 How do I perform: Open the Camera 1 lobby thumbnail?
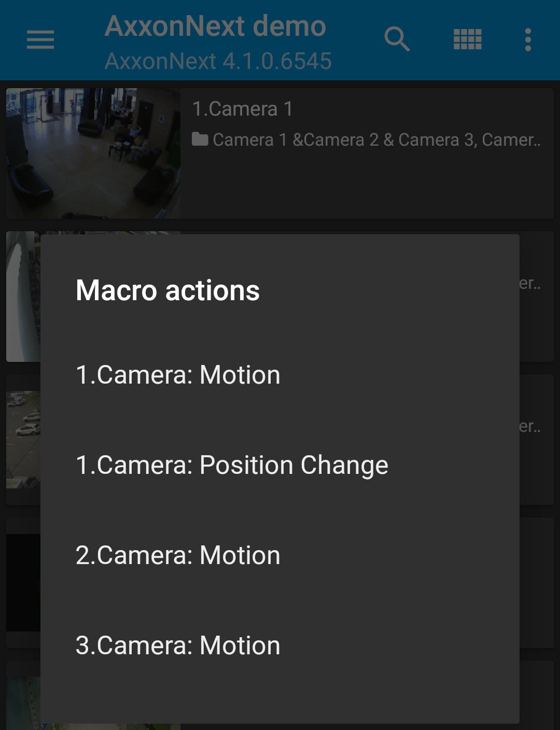[x=93, y=153]
